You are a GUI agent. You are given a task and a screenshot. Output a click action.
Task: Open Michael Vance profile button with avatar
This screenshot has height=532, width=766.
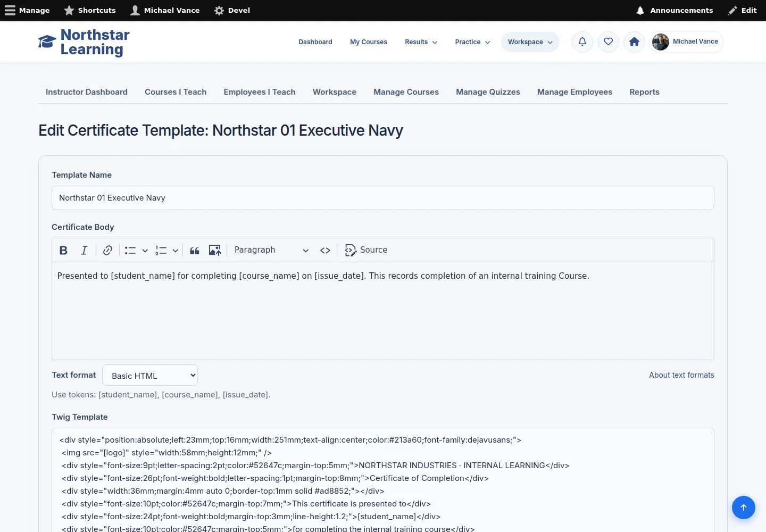click(686, 42)
